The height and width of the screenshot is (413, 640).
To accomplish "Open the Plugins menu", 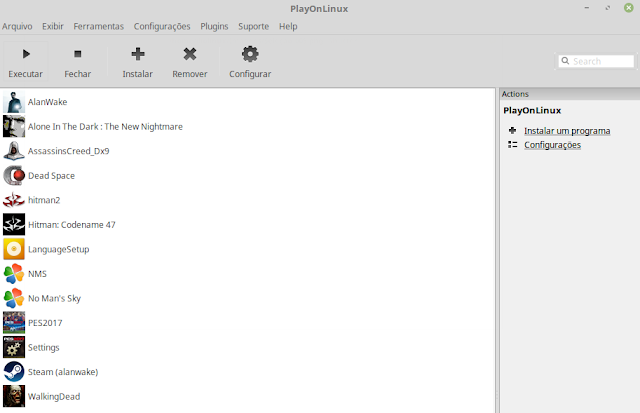I will pos(214,27).
